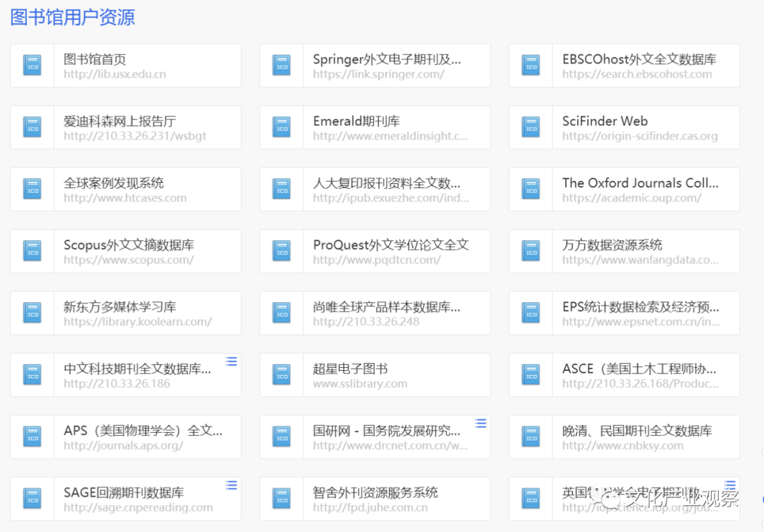Click the http://fpd.juhe.com.cn URL text
The height and width of the screenshot is (532, 764).
[x=370, y=507]
